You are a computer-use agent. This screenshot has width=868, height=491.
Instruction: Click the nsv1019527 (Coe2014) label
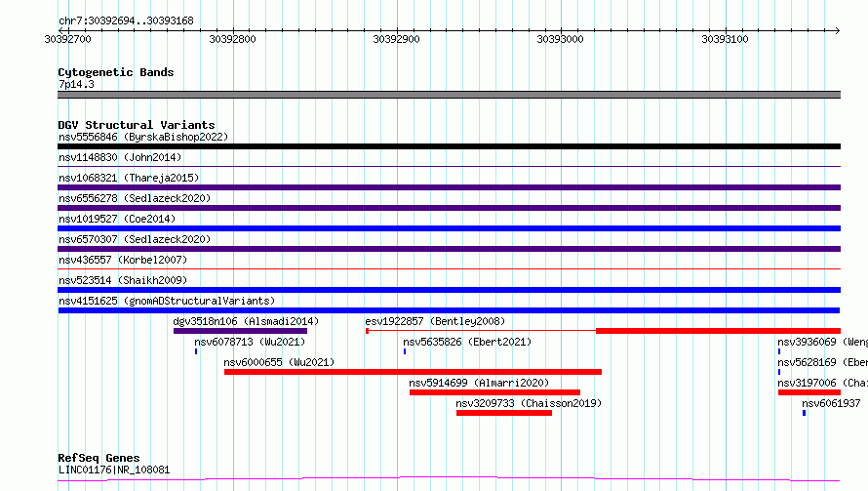point(117,219)
